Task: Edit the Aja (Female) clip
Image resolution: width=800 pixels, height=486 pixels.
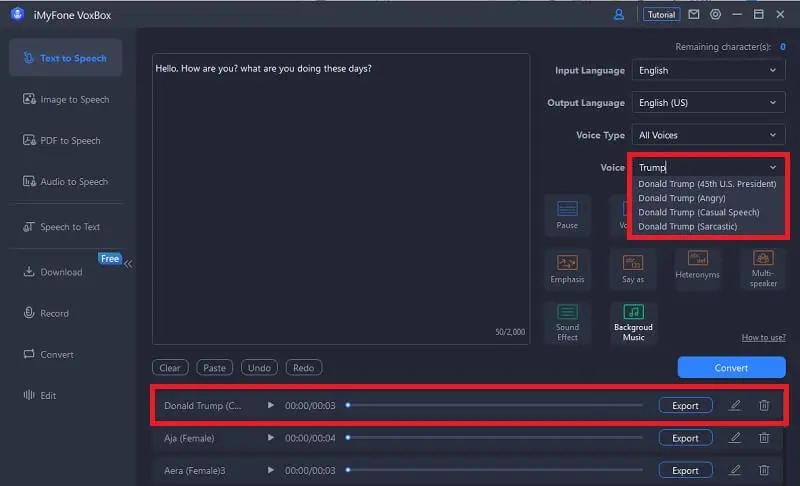Action: tap(735, 438)
